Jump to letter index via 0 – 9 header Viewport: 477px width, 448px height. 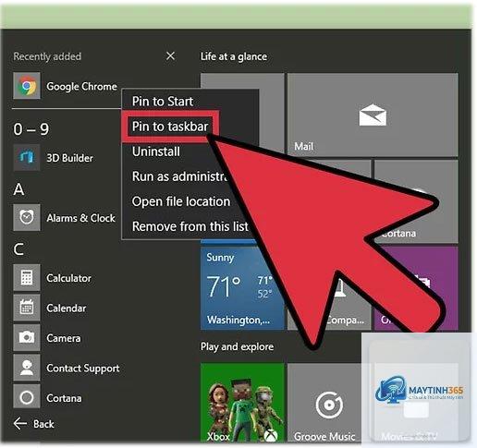point(31,129)
